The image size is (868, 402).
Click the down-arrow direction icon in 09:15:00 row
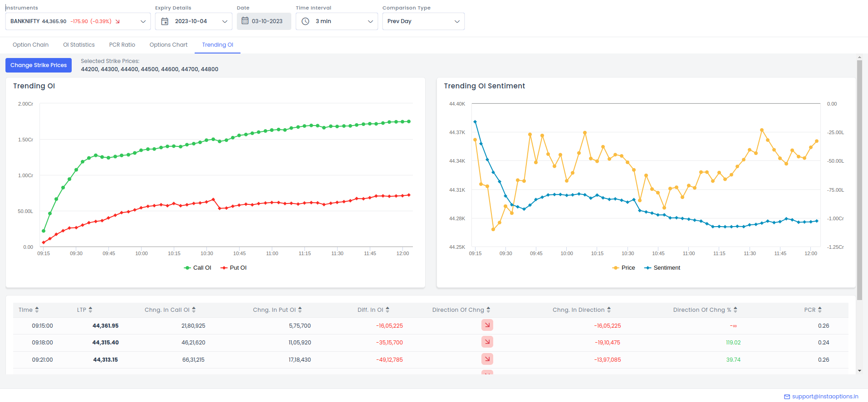pyautogui.click(x=487, y=325)
